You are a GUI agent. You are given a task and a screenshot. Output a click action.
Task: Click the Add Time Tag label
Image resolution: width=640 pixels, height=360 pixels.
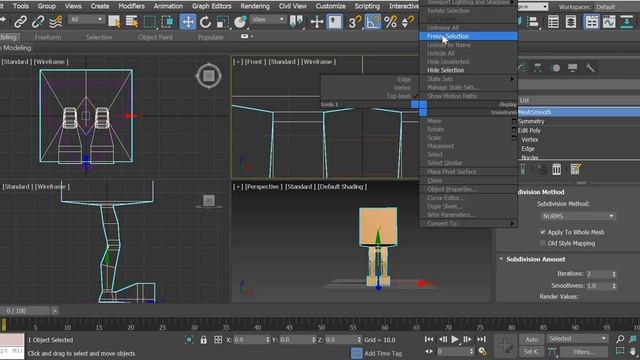pos(383,353)
